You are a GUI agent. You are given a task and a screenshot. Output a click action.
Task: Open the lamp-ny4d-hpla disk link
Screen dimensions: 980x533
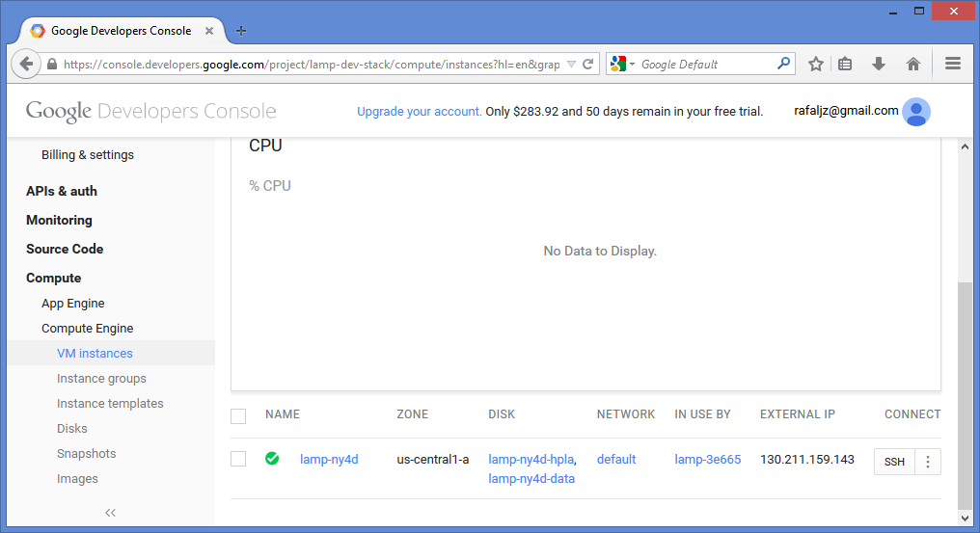coord(531,460)
